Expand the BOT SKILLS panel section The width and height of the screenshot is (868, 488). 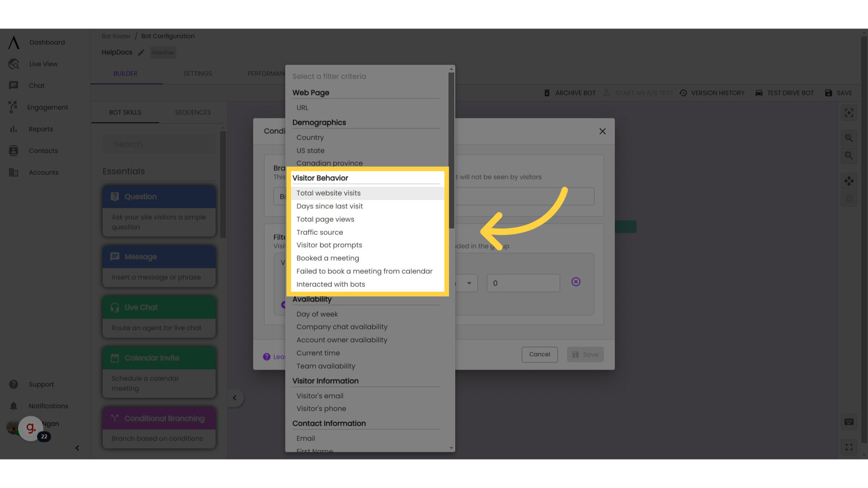(x=234, y=398)
